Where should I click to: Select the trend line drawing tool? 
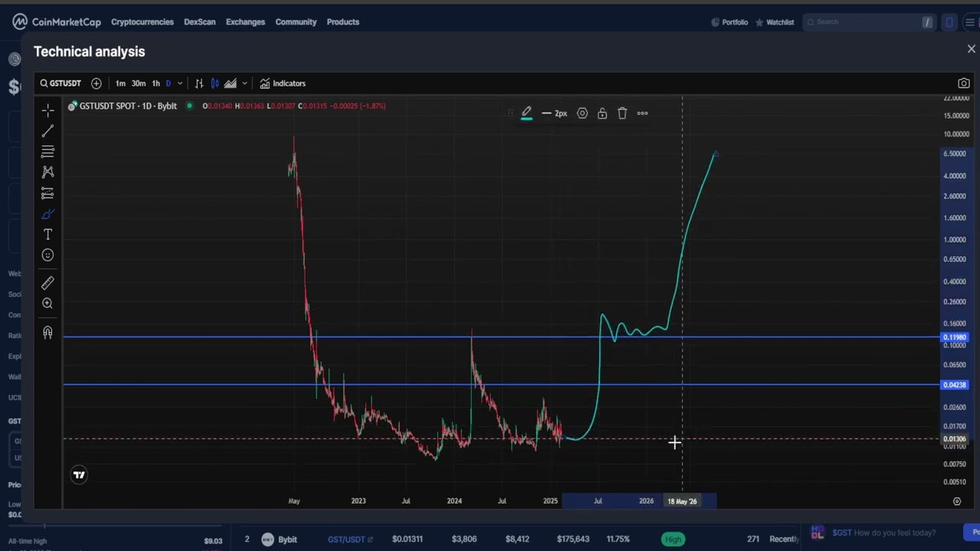point(47,131)
